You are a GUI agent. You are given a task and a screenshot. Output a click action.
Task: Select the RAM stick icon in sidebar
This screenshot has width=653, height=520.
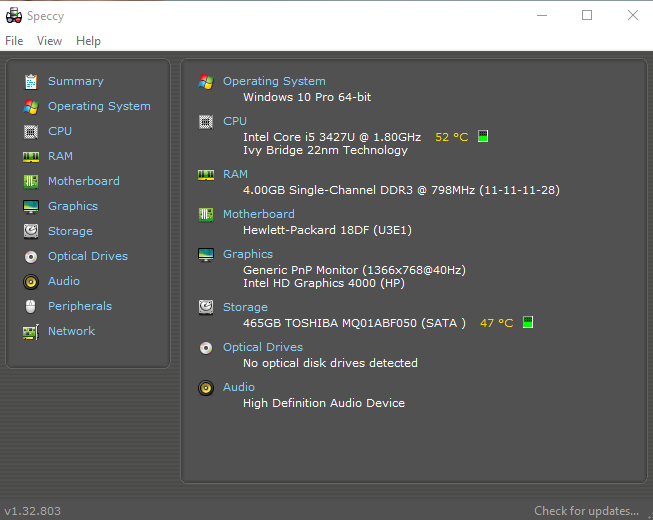pyautogui.click(x=31, y=157)
